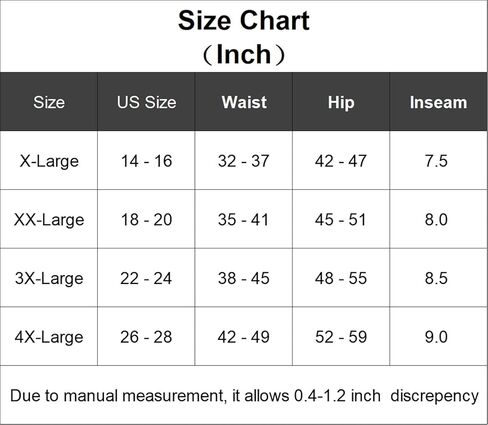Click the (Inch) unit subtitle
The width and height of the screenshot is (488, 425).
[244, 54]
